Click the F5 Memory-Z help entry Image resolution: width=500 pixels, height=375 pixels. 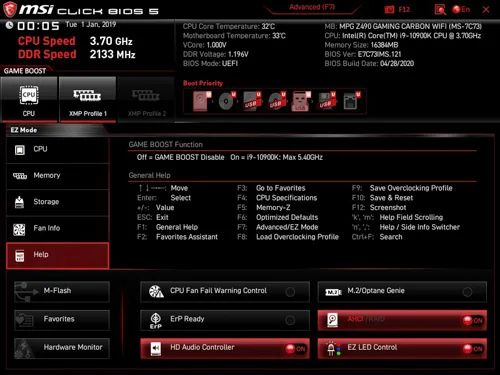tap(263, 208)
